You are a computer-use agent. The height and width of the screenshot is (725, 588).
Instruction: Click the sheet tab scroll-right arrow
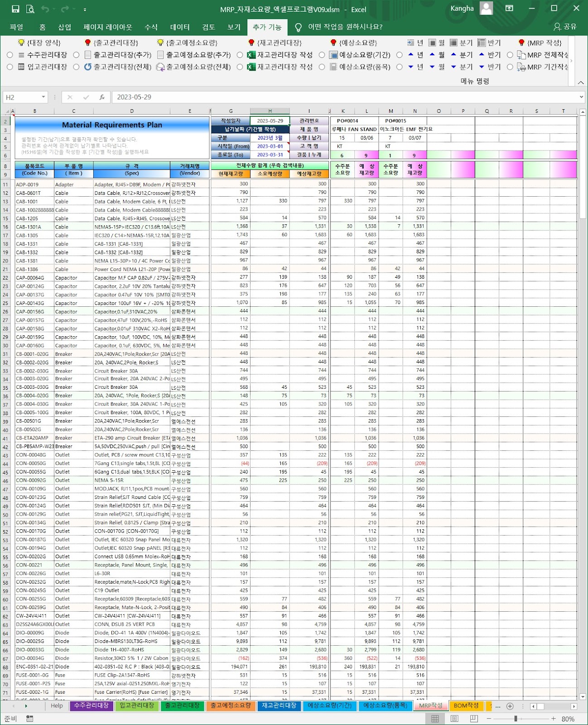pos(26,706)
